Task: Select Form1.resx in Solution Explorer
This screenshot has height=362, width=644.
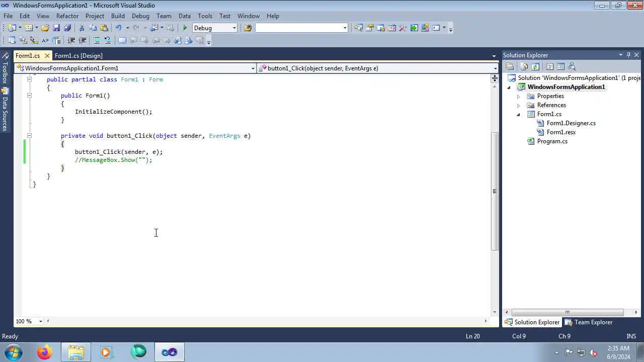Action: click(560, 132)
